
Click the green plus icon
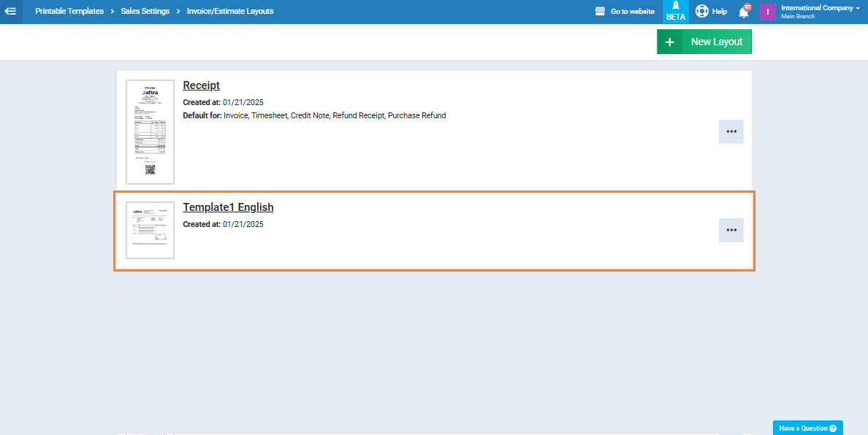(669, 42)
